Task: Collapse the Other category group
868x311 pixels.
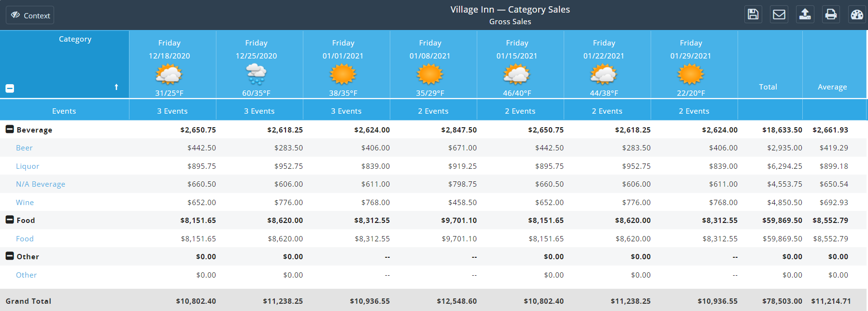Action: tap(10, 256)
